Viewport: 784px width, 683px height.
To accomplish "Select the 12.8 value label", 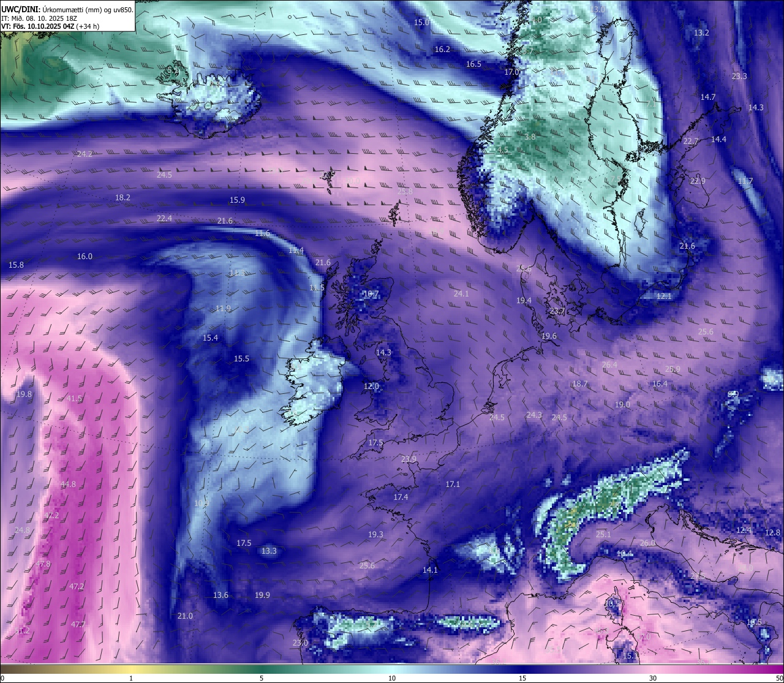I will (773, 532).
